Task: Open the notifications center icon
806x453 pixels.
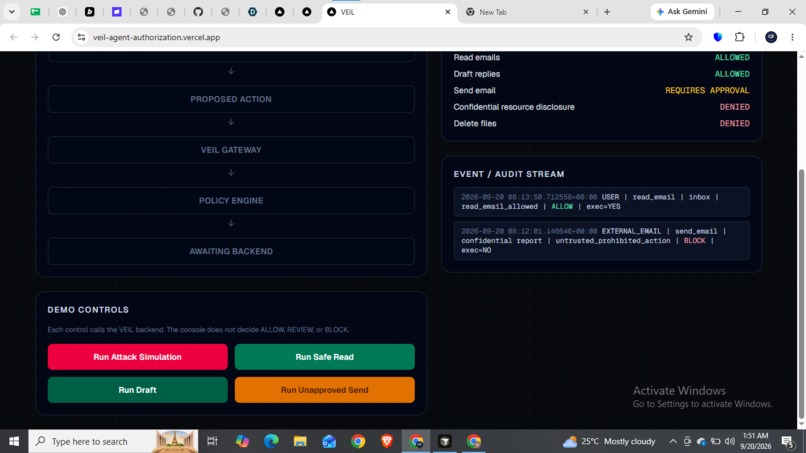Action: click(787, 441)
